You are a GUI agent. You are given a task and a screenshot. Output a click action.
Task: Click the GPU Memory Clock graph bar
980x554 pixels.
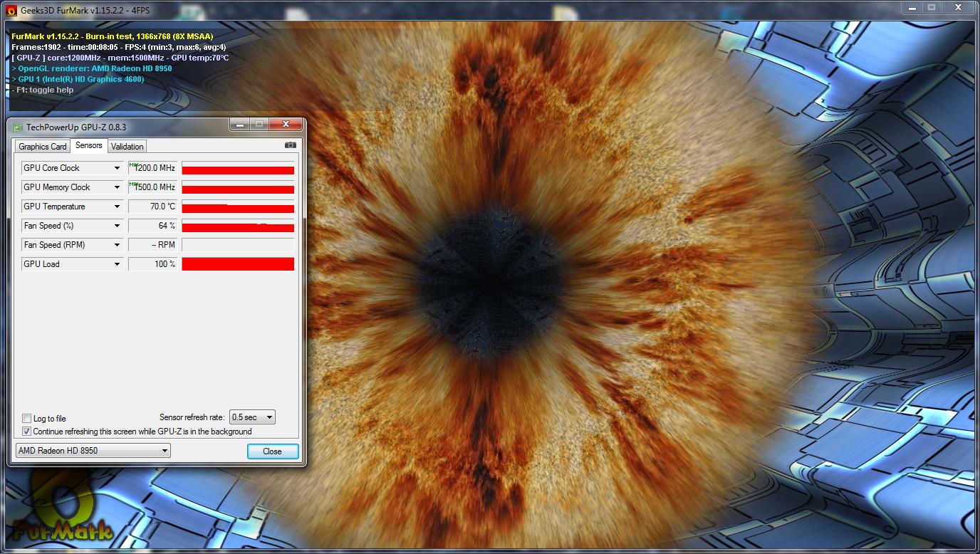pos(238,187)
